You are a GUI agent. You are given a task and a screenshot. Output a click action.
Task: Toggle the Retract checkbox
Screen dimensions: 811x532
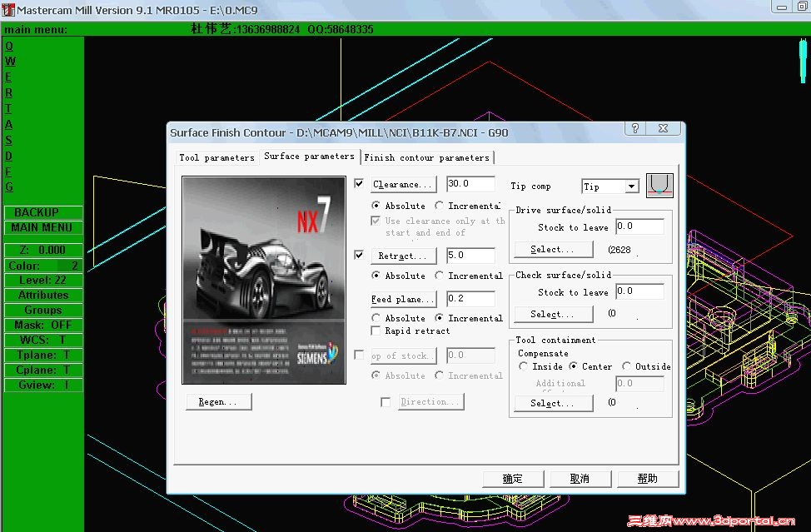359,255
